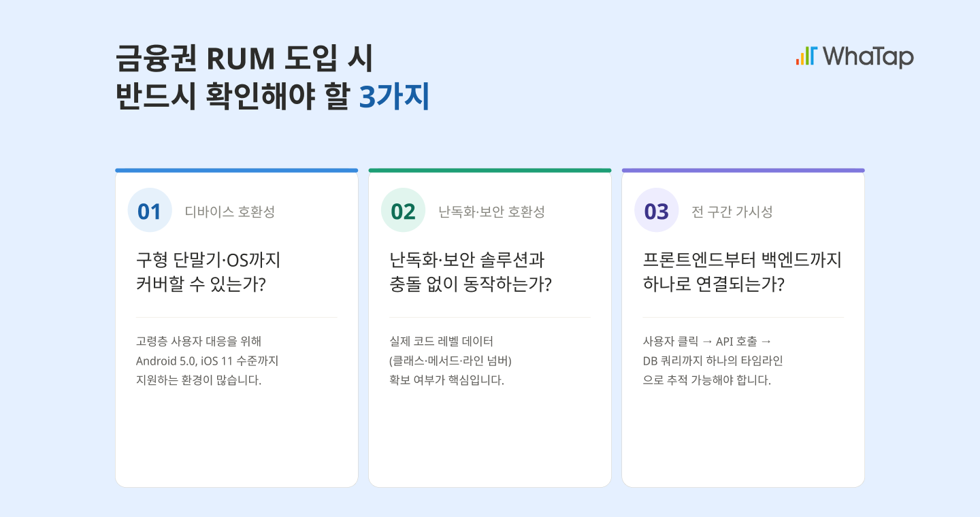
Task: Select the 01 number badge circle
Action: [150, 210]
